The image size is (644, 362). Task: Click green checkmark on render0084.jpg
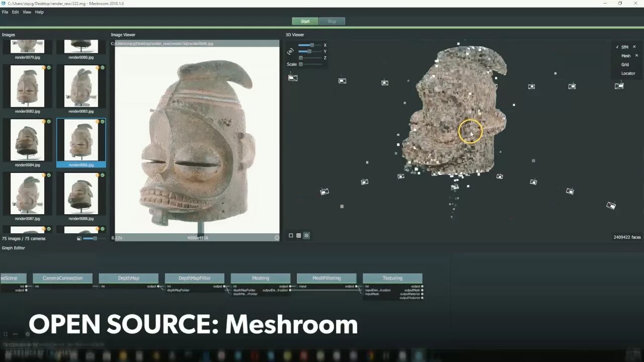click(x=49, y=121)
